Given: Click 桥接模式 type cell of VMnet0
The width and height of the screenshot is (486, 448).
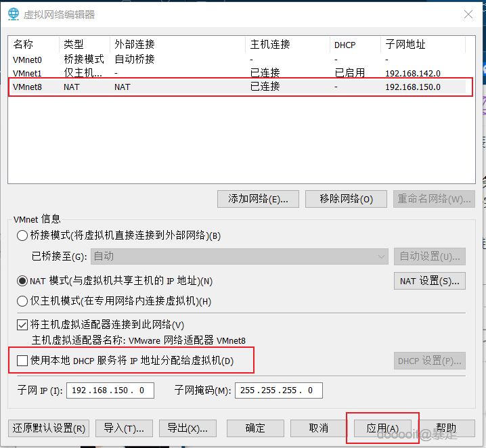Looking at the screenshot, I should pyautogui.click(x=84, y=59).
